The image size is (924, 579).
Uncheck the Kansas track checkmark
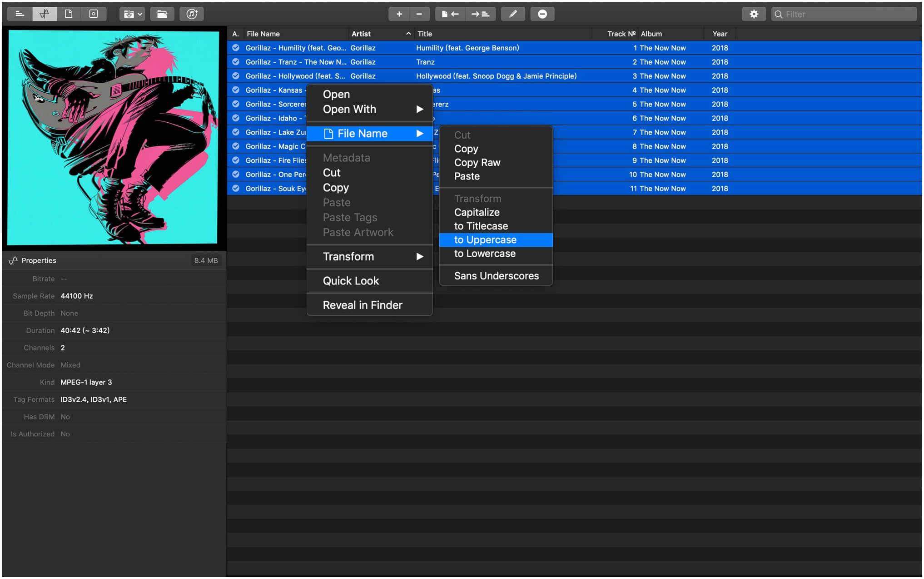coord(236,90)
